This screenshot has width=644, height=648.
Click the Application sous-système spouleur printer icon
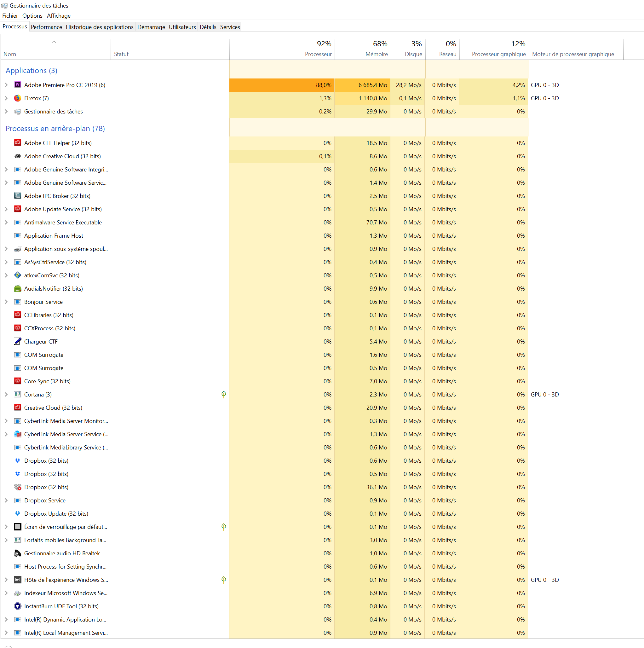click(17, 249)
